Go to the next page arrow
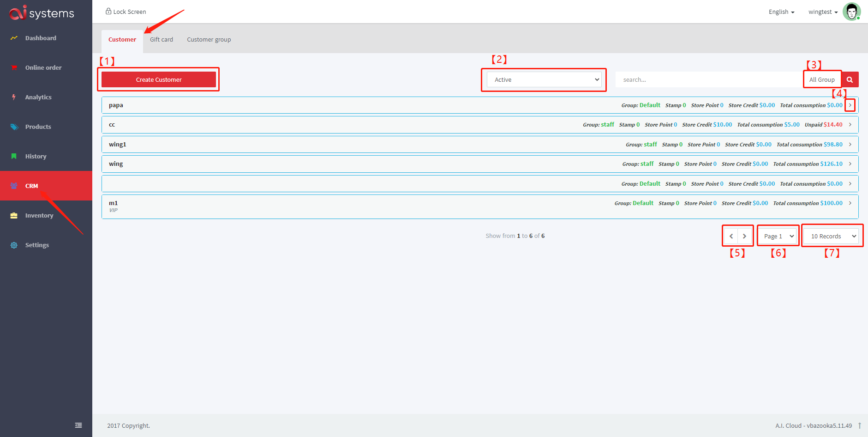The image size is (868, 437). click(x=744, y=236)
